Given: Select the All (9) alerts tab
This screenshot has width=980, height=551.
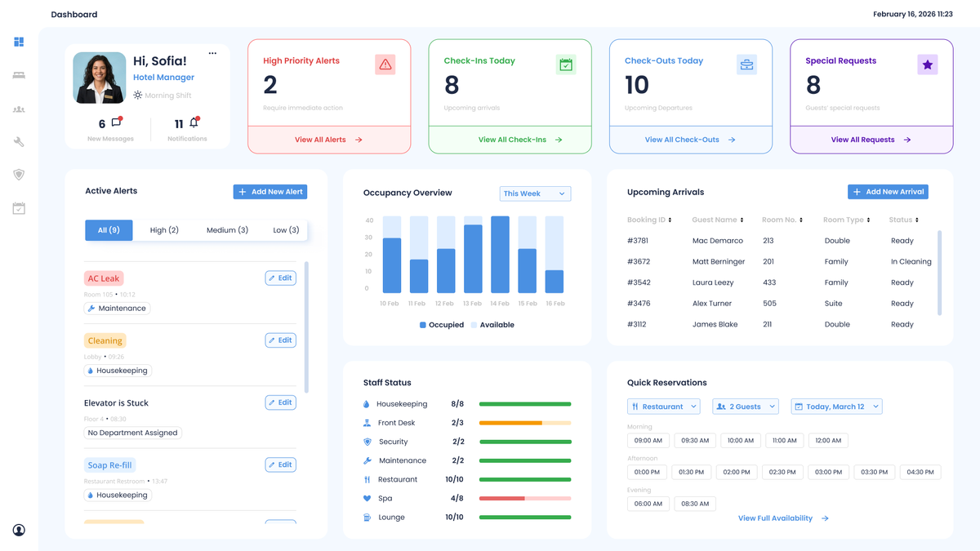Looking at the screenshot, I should [x=109, y=230].
